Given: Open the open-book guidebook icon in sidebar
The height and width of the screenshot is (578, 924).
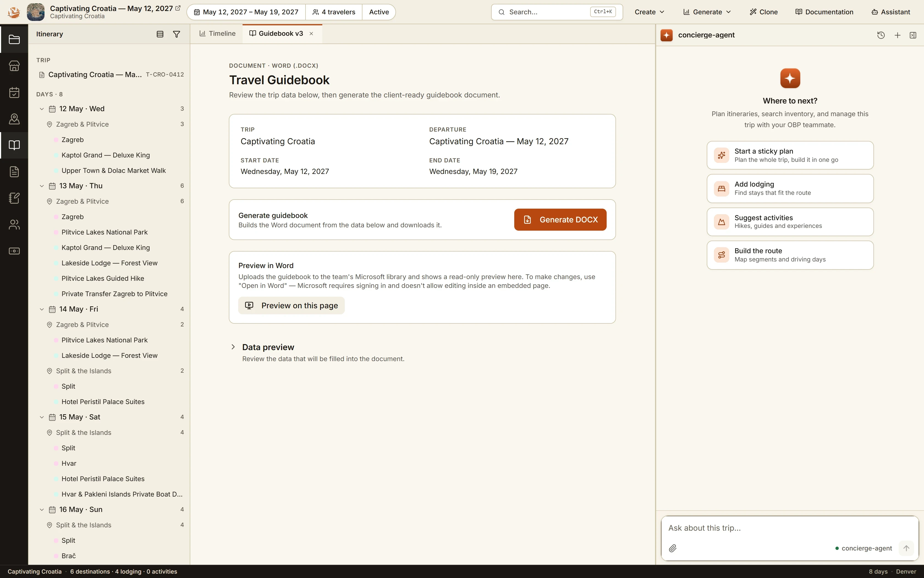Looking at the screenshot, I should (x=14, y=145).
